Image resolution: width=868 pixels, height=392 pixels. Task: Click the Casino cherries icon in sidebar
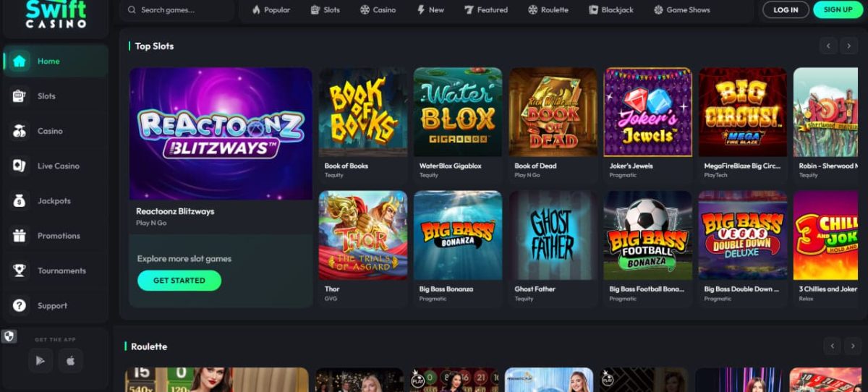[x=20, y=131]
